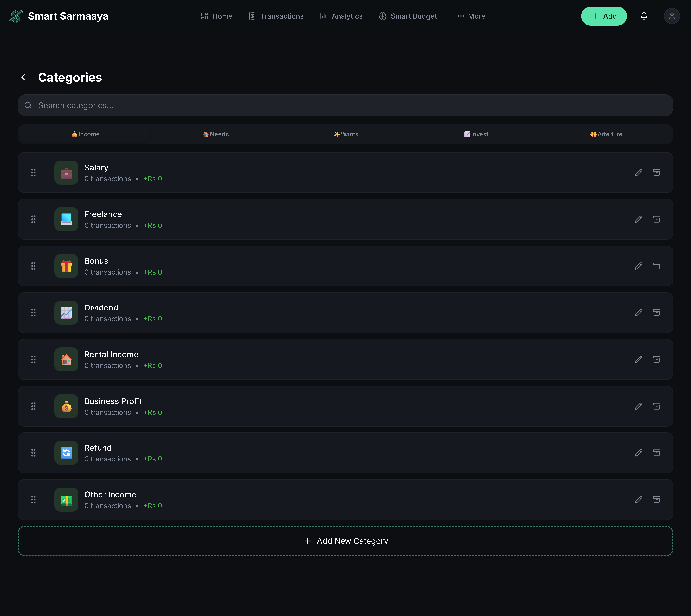
Task: Edit the Dividend category
Action: click(x=638, y=313)
